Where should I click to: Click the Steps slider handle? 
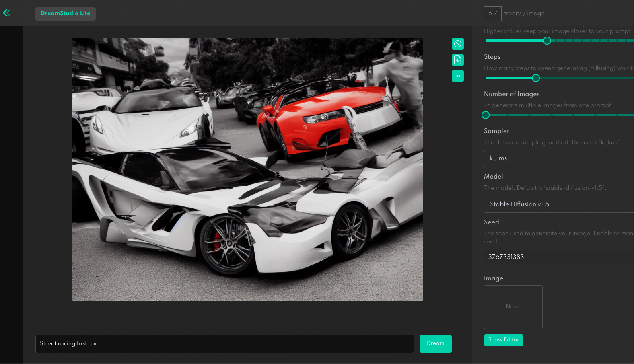(x=535, y=78)
